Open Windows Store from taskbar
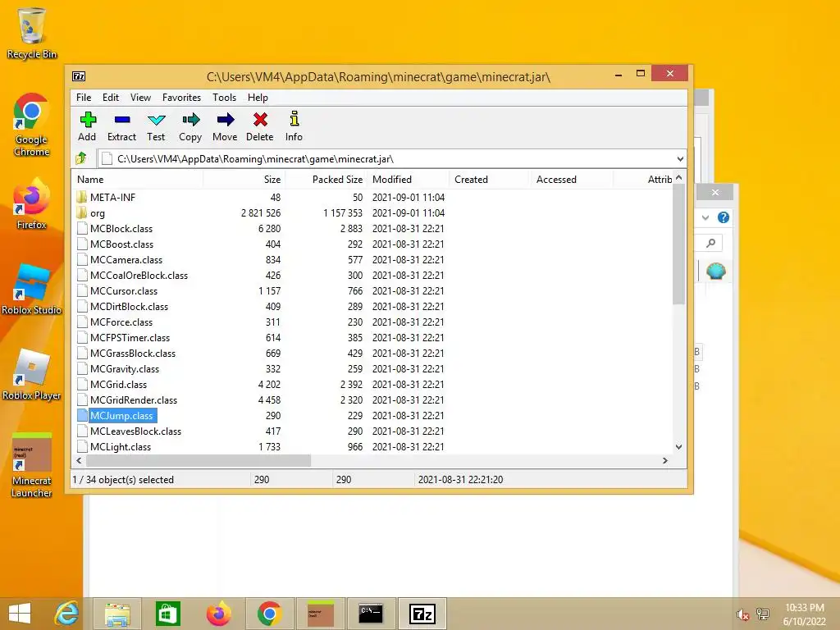 pos(167,614)
